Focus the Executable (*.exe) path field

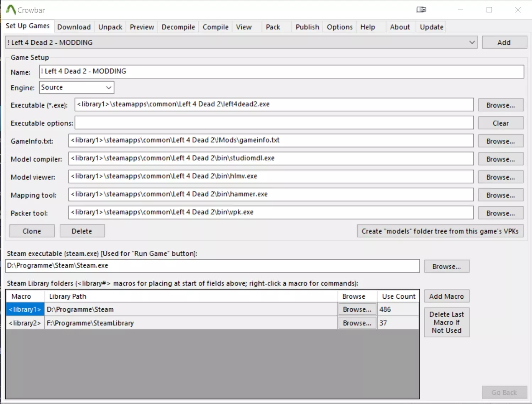274,105
